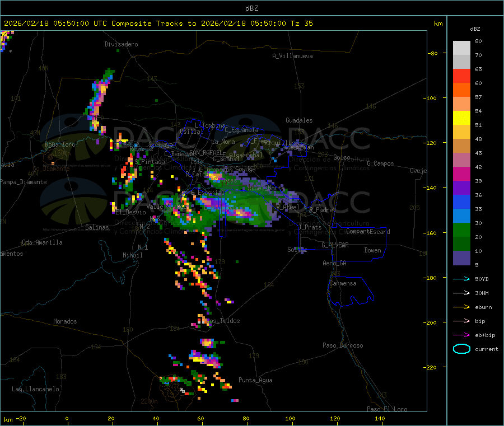Click the 'Guadales' place label
The image size is (504, 426).
pyautogui.click(x=299, y=120)
